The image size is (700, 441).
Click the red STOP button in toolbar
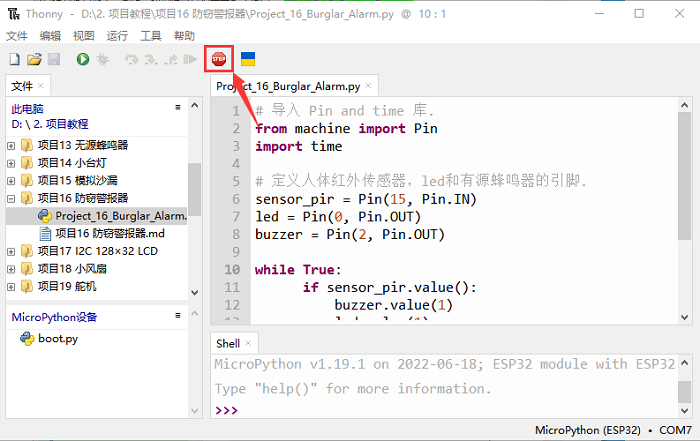click(219, 60)
